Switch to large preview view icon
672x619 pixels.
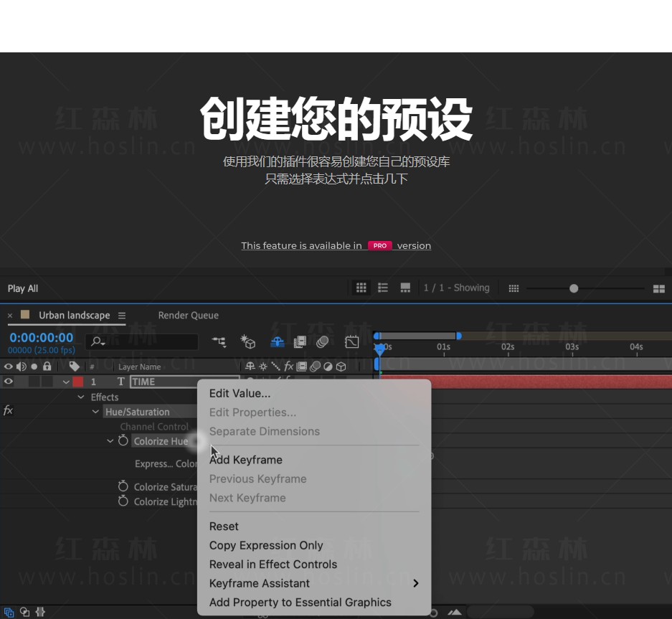tap(405, 288)
